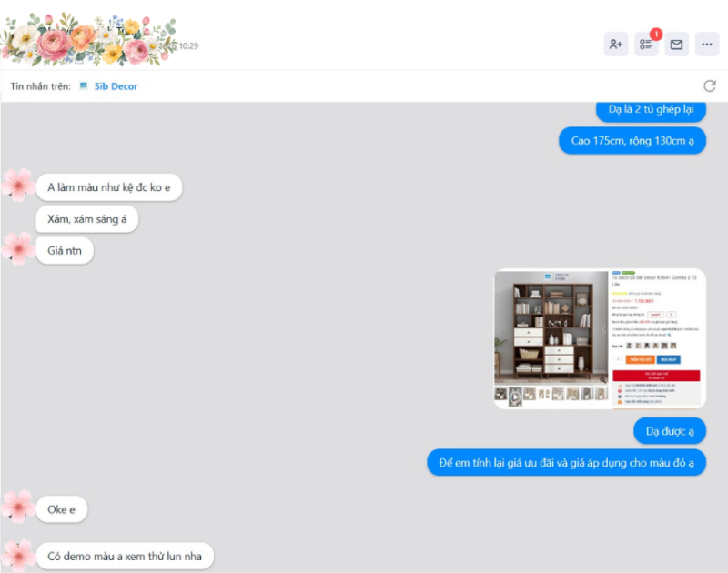The height and width of the screenshot is (573, 728).
Task: Click the message "Xám, xám sáng á"
Action: point(86,219)
